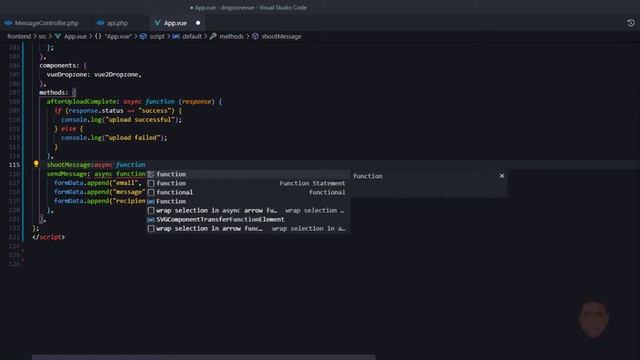Click the webcam overlay thumbnail of presenter
Viewport: 640px width, 360px height.
[x=594, y=318]
